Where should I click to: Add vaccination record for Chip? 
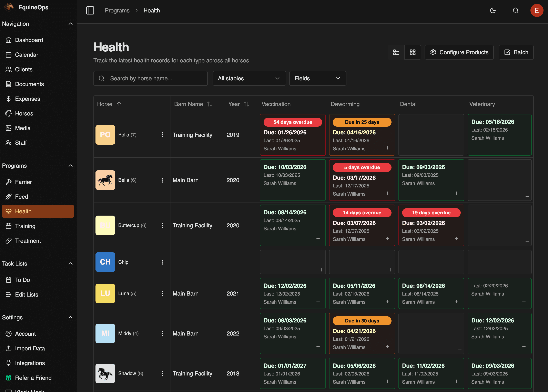tap(321, 270)
